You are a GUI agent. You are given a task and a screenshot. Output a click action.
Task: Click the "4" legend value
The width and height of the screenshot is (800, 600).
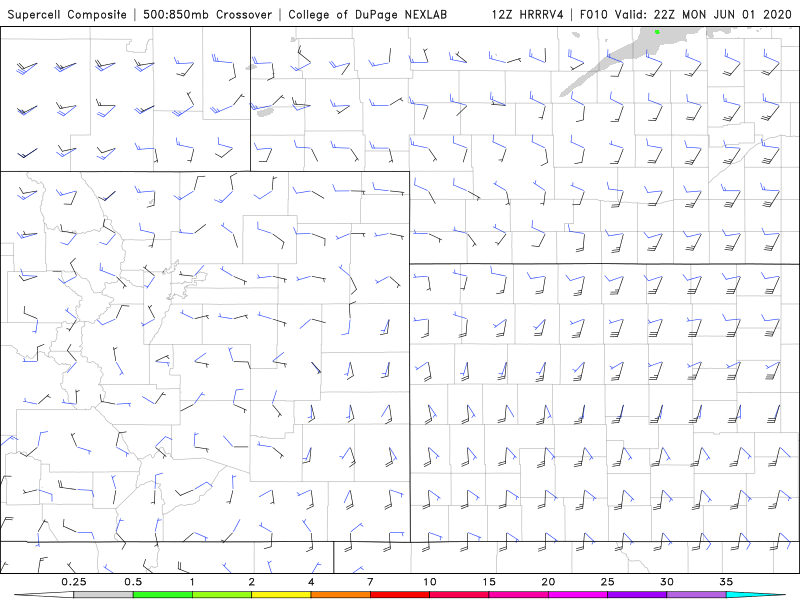click(x=311, y=582)
